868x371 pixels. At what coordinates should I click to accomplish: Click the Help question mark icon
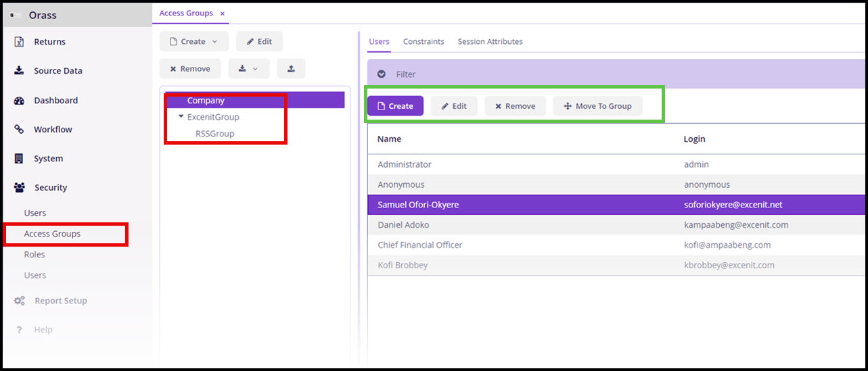pos(19,330)
